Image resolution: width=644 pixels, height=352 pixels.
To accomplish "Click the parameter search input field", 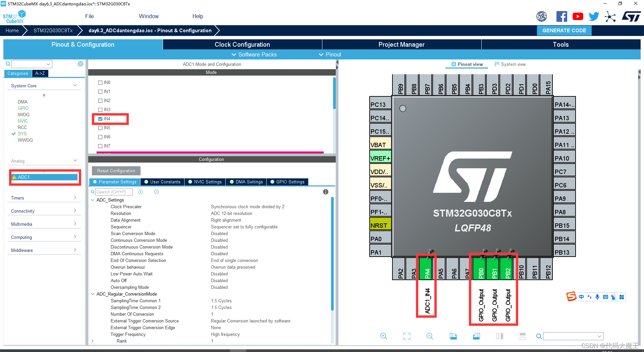I will pos(114,192).
